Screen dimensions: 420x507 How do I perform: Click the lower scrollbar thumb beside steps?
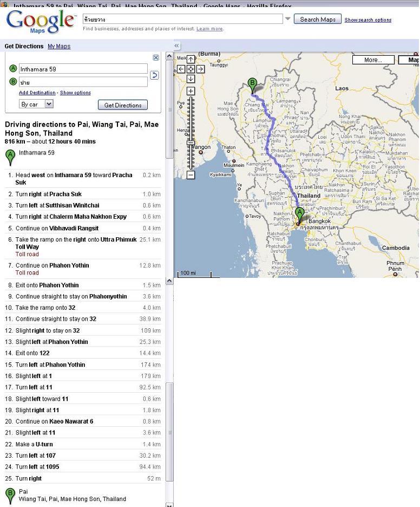point(169,432)
